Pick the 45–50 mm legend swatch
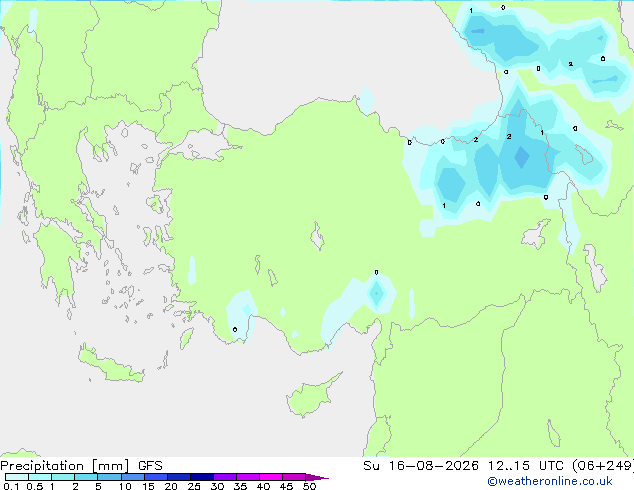This screenshot has width=634, height=490. click(294, 477)
